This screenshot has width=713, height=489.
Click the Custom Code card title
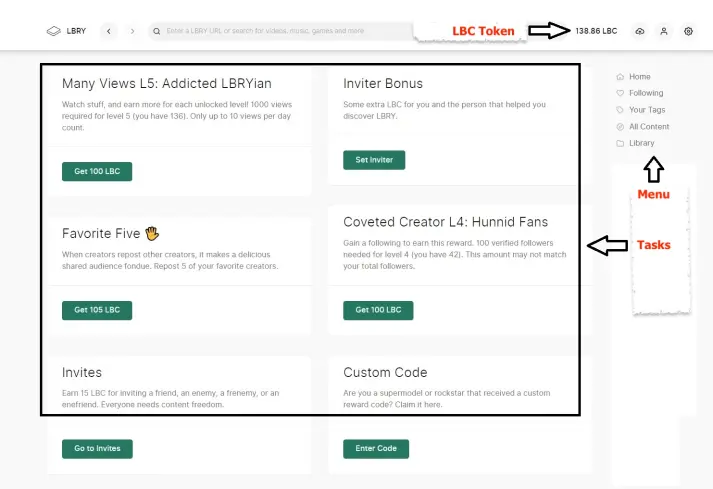click(x=385, y=373)
